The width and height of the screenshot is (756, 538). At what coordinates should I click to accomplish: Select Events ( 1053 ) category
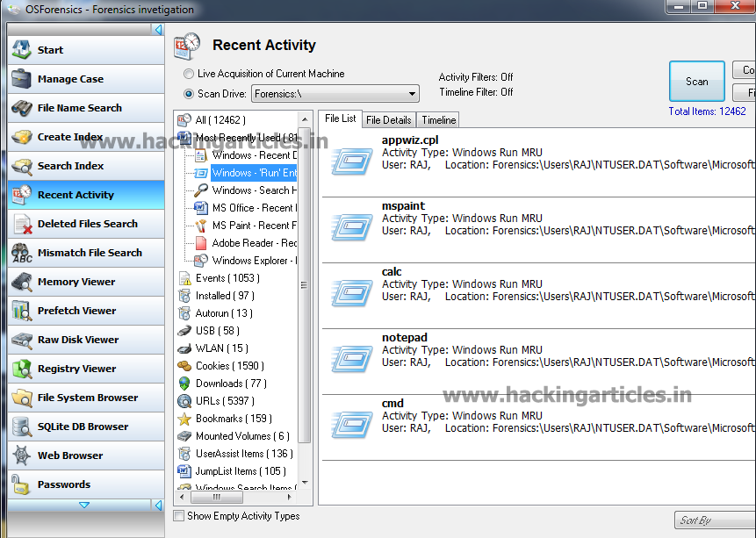pos(220,278)
